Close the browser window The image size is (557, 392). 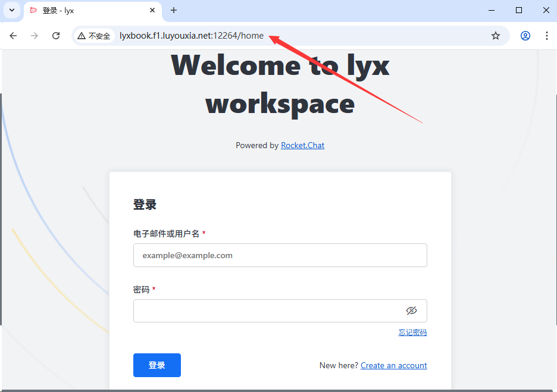click(546, 10)
